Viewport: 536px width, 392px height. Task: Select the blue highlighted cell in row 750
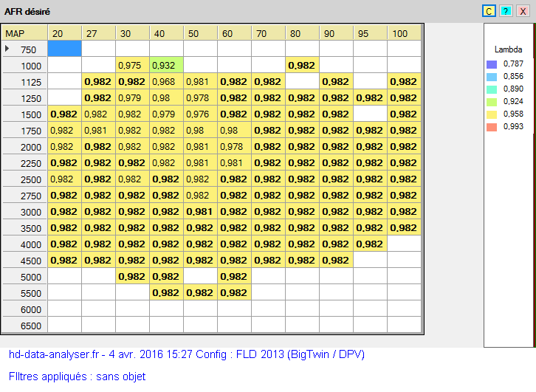pos(65,49)
